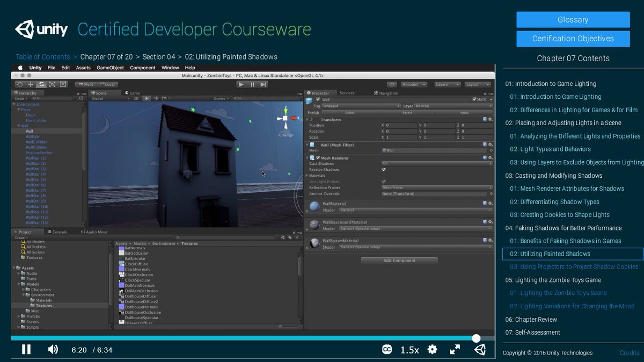Open Shaded draw mode dropdown
644x362 pixels.
click(x=109, y=99)
